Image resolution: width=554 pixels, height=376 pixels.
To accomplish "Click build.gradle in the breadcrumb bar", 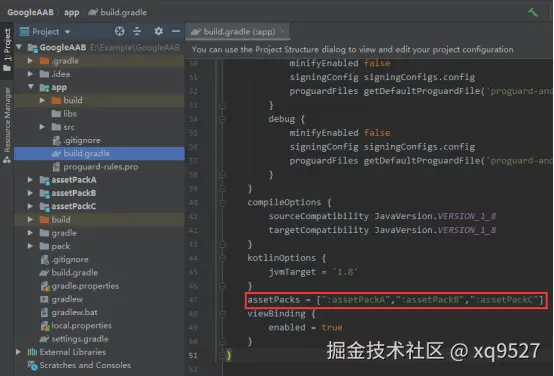I will 118,12.
